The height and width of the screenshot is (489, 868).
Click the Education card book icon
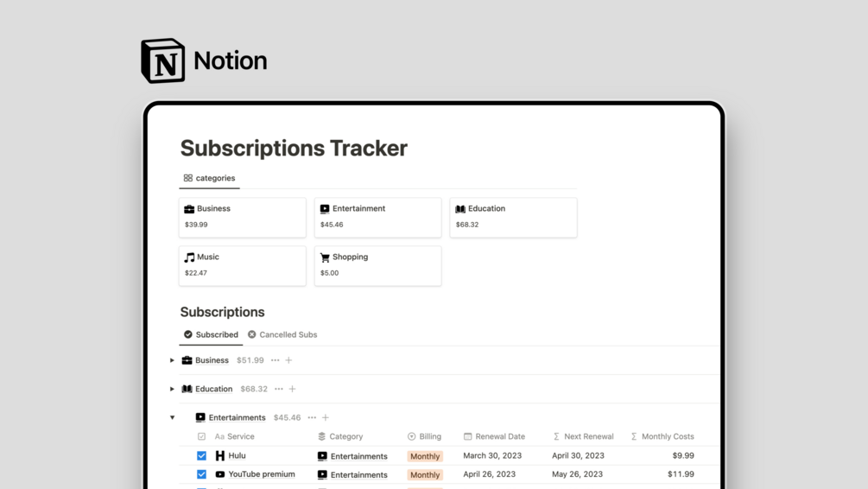tap(460, 209)
